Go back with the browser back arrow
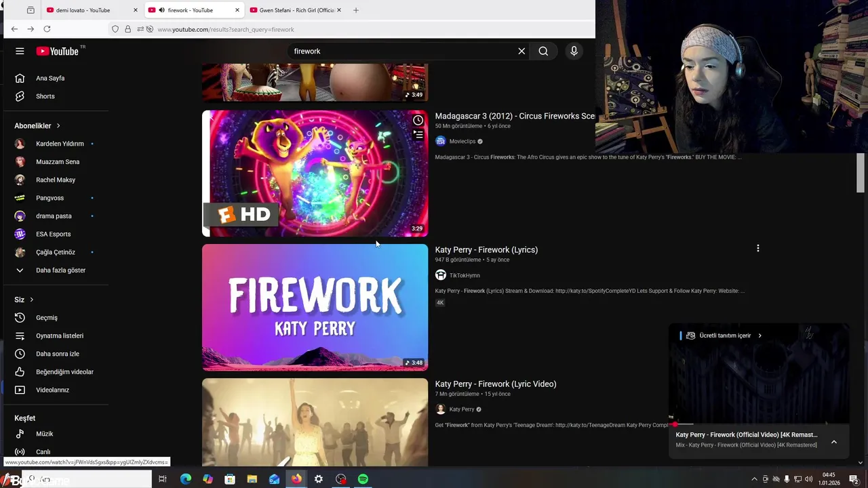868x488 pixels. point(14,29)
